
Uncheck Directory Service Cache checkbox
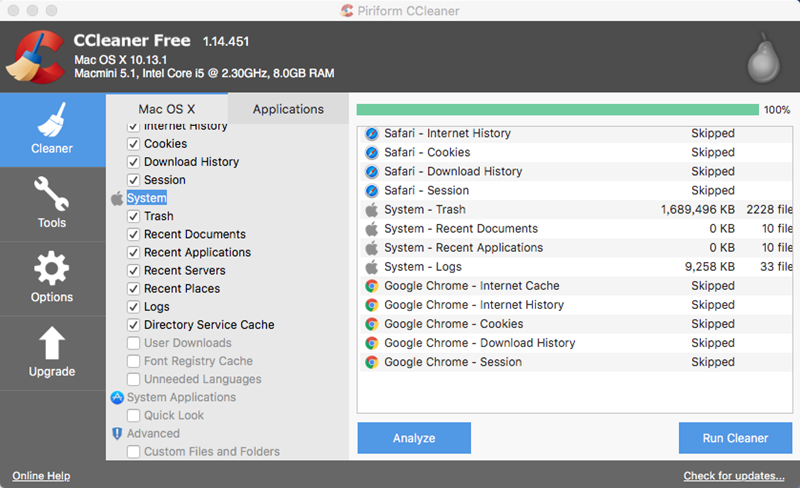click(x=133, y=325)
